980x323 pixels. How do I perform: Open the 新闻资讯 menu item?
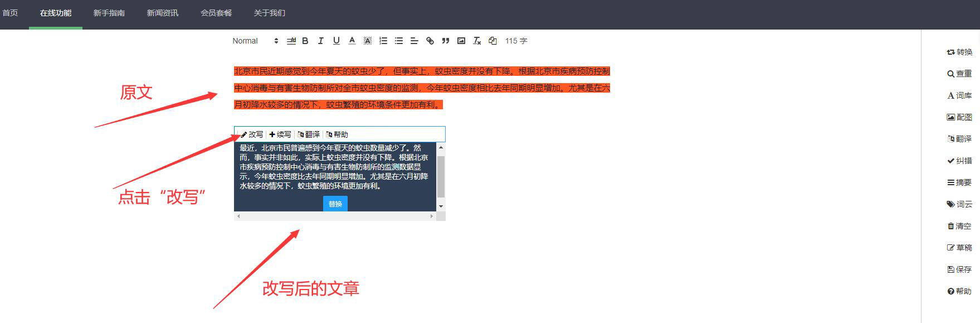pos(163,13)
